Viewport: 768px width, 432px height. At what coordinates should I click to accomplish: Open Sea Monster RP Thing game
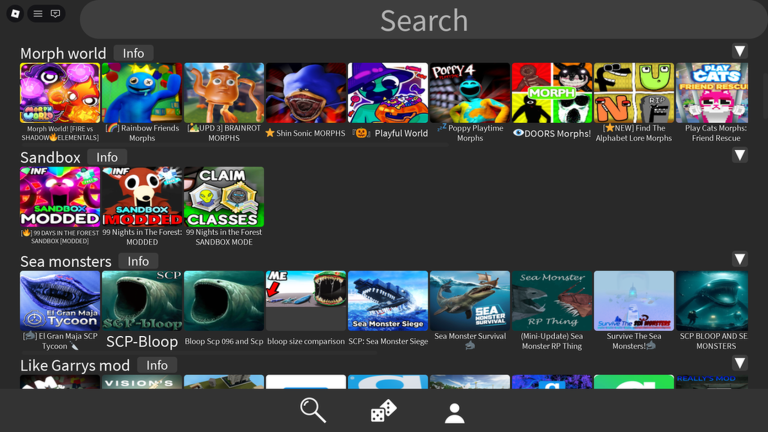tap(552, 301)
